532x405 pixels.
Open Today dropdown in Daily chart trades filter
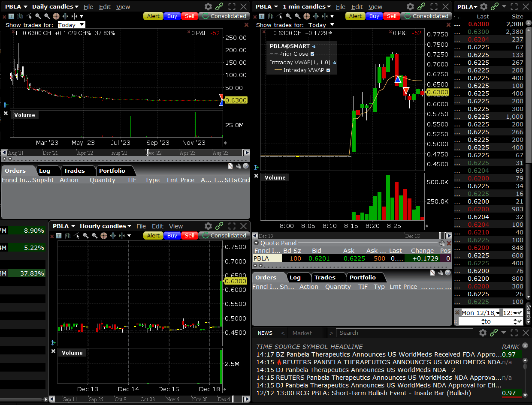click(71, 25)
